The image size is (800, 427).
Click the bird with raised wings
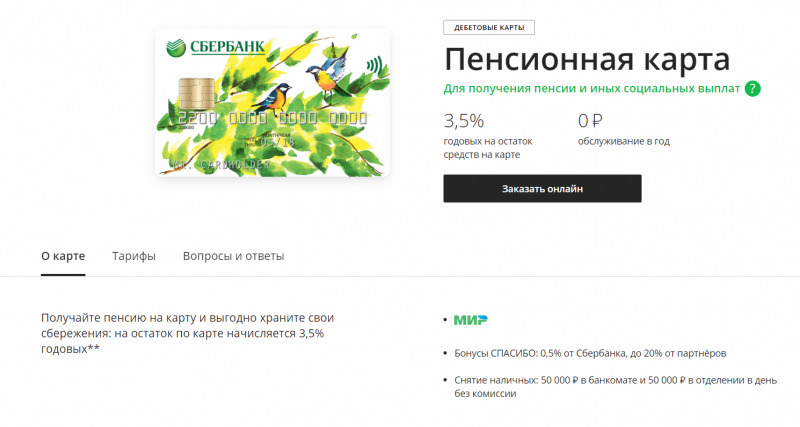pos(328,69)
